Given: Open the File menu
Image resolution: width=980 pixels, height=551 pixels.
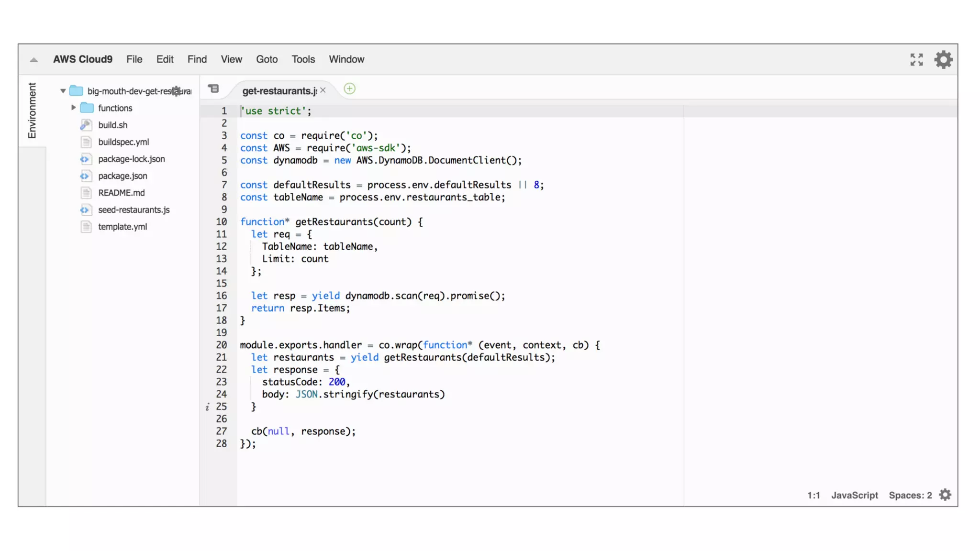Looking at the screenshot, I should [134, 59].
